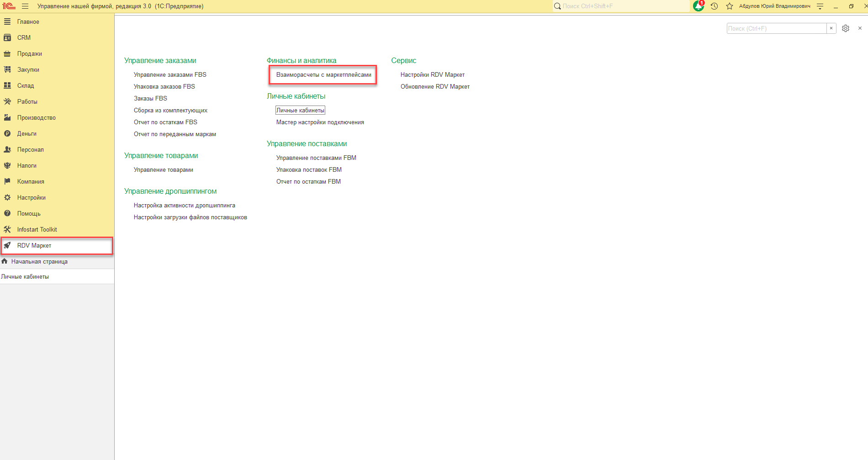Click the 1C logo icon
868x460 pixels.
click(9, 6)
